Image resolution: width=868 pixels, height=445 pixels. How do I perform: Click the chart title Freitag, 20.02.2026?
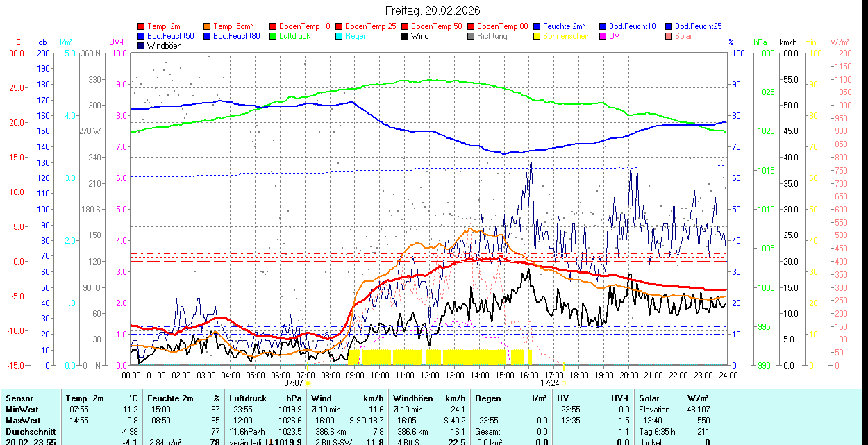(433, 10)
